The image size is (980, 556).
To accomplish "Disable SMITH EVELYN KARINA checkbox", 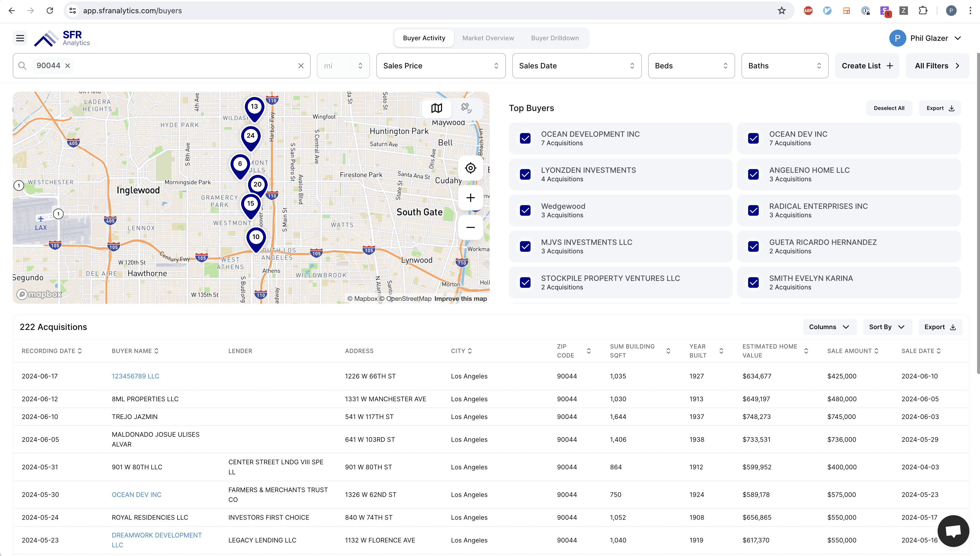I will (753, 282).
